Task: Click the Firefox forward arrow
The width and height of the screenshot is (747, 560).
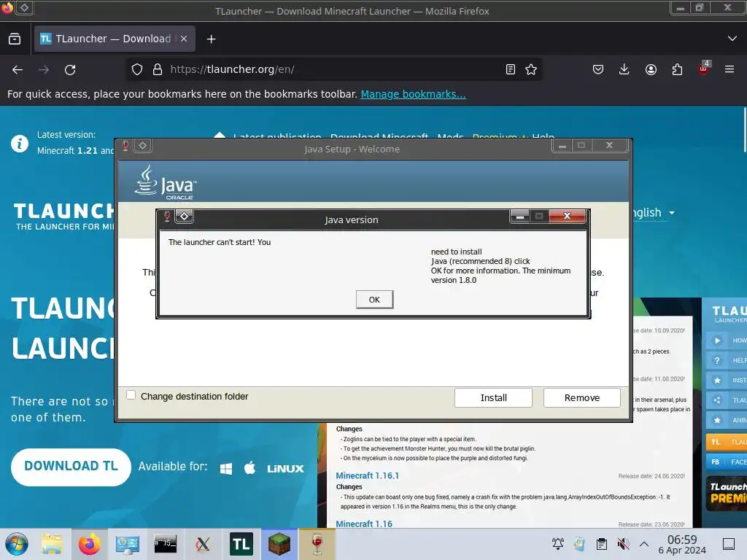Action: 44,70
